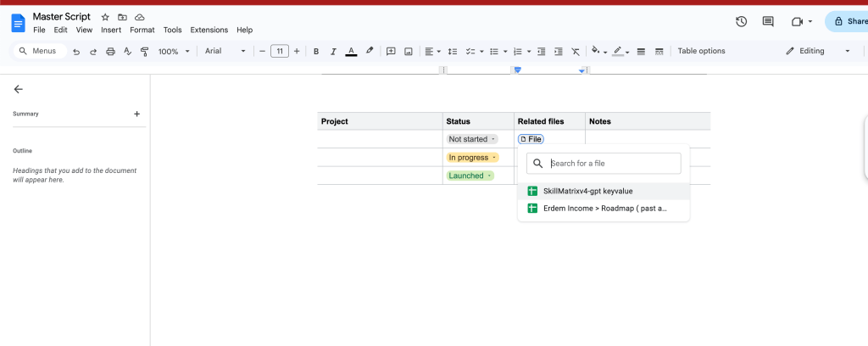
Task: Open the zoom 100% dropdown
Action: tap(173, 52)
